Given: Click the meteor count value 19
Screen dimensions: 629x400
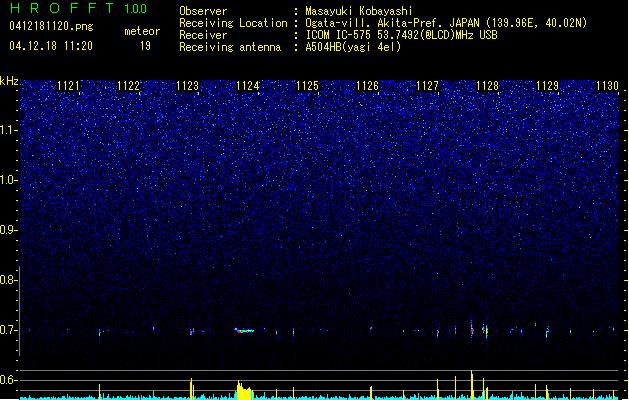Looking at the screenshot, I should [x=145, y=46].
